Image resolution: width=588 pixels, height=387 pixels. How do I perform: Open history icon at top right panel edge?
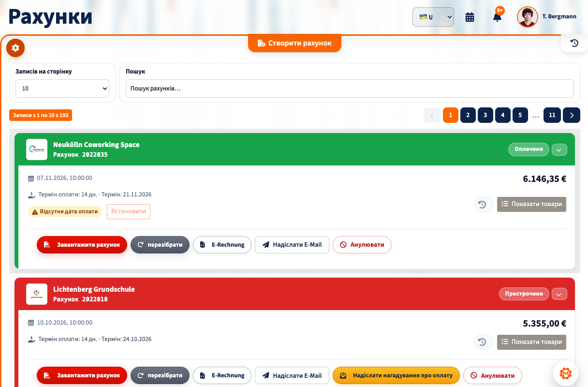pos(574,43)
